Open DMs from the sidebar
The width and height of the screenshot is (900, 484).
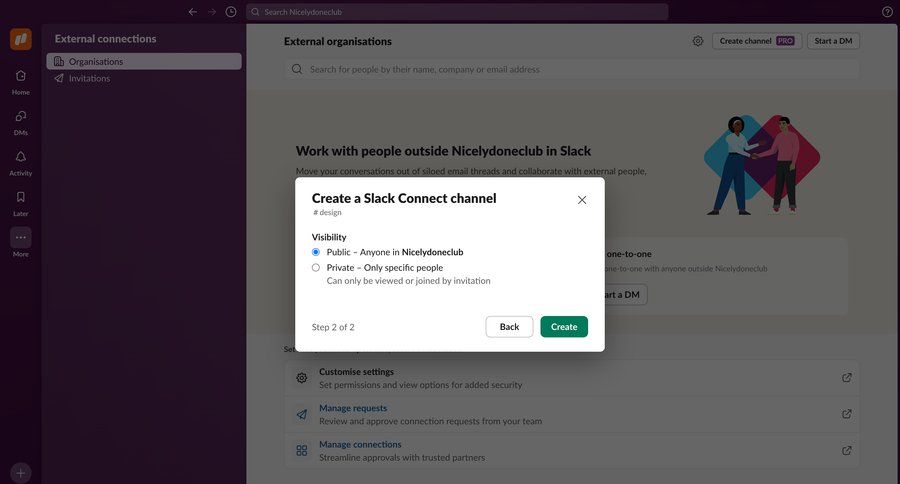point(20,117)
